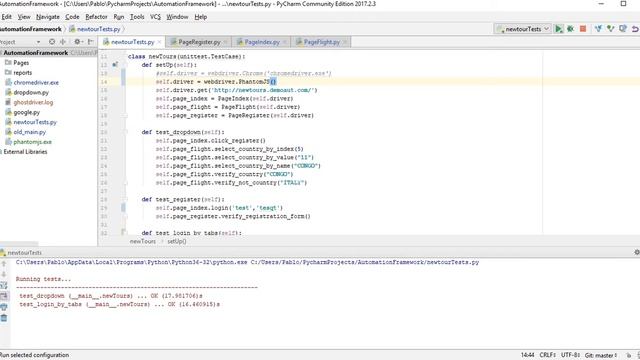Open the View menu

[x=24, y=17]
